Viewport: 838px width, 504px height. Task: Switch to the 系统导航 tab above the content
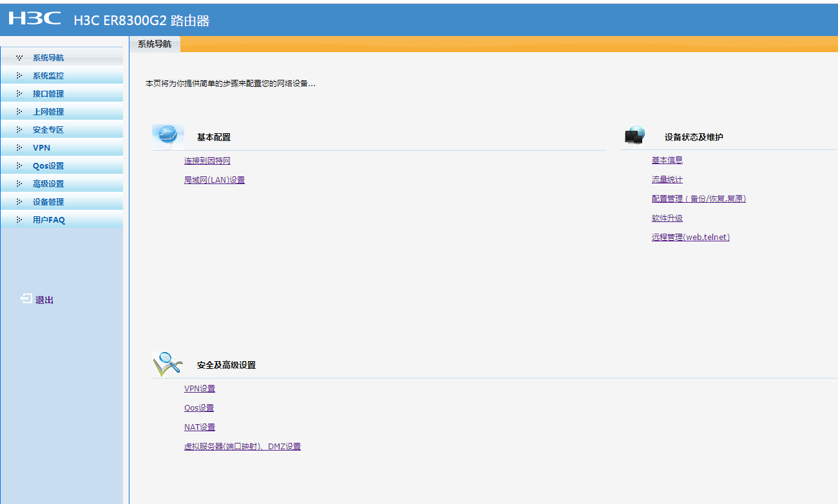tap(155, 44)
